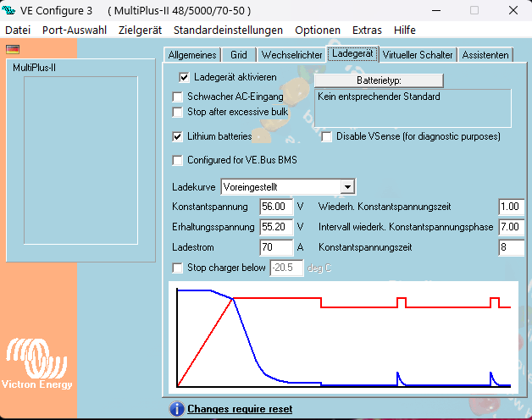Screen dimensions: 532x420
Task: Click the Erhaltungsspannung 55.20 field
Action: tap(276, 227)
